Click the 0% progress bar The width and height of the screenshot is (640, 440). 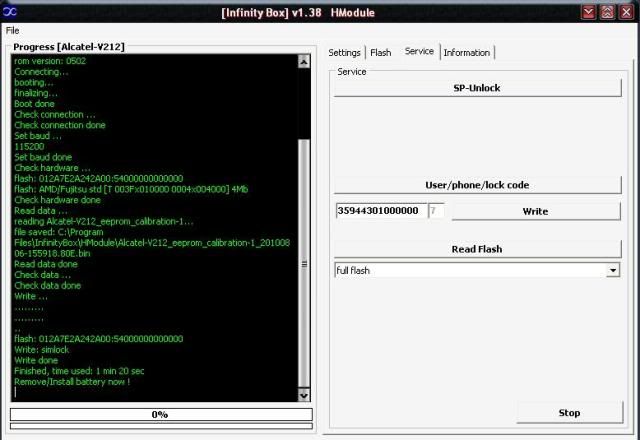pyautogui.click(x=160, y=414)
